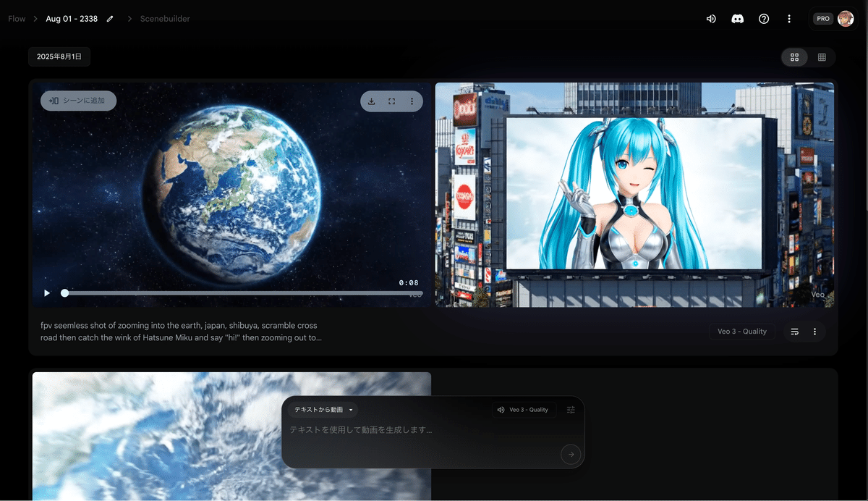The width and height of the screenshot is (868, 501).
Task: Click the Flow breadcrumb link
Action: pos(17,19)
